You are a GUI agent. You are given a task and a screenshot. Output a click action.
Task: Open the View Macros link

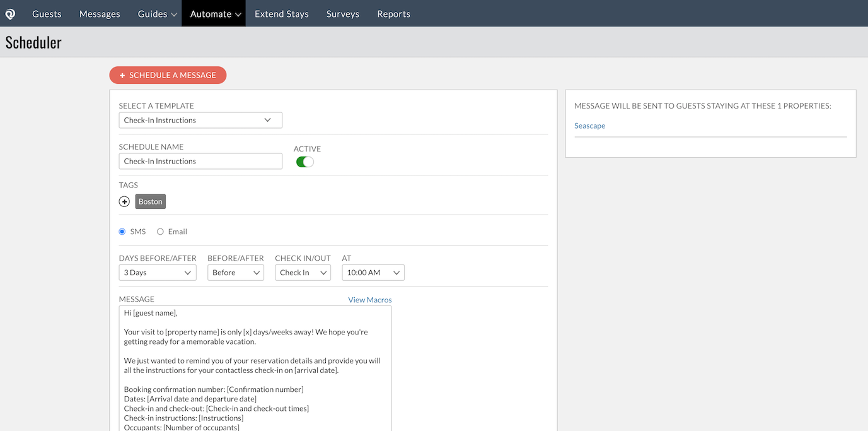click(370, 300)
